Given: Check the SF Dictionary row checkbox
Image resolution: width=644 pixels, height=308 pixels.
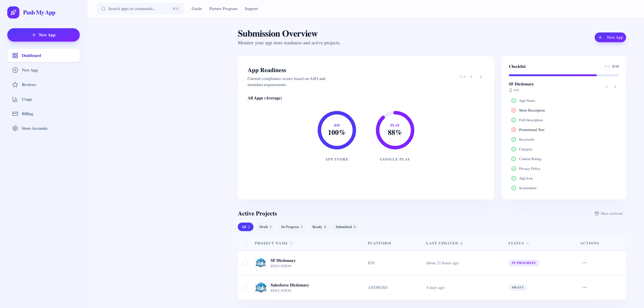Looking at the screenshot, I should [x=245, y=263].
